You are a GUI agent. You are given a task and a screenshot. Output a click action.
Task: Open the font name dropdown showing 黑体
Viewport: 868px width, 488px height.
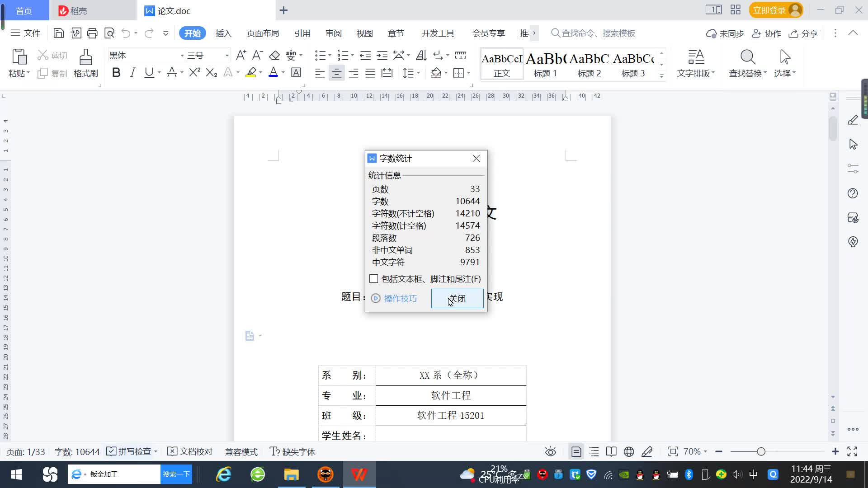point(182,56)
